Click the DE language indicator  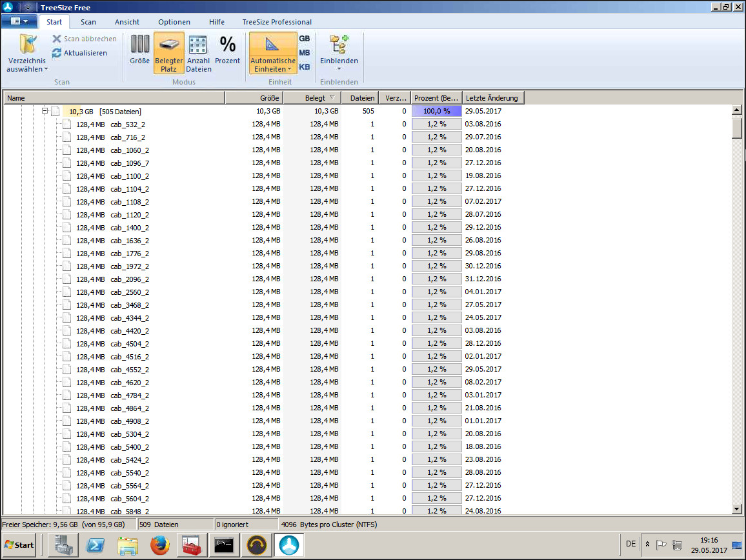pyautogui.click(x=631, y=544)
